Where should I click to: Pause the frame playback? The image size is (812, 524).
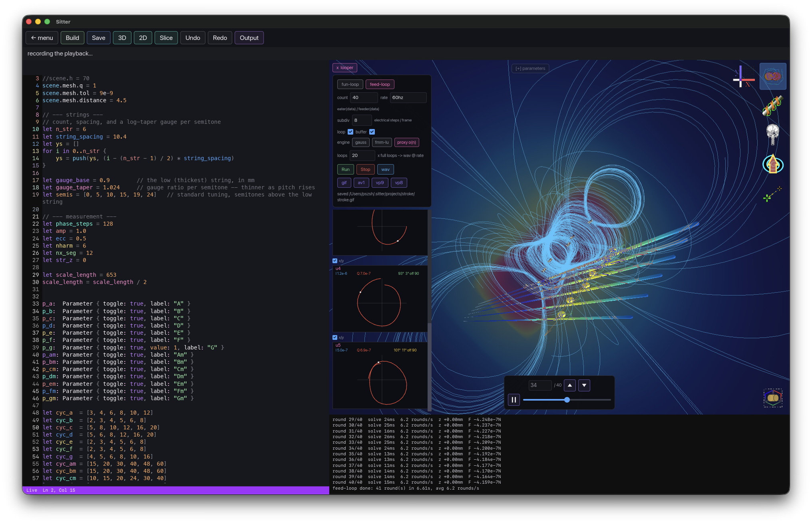(x=514, y=399)
